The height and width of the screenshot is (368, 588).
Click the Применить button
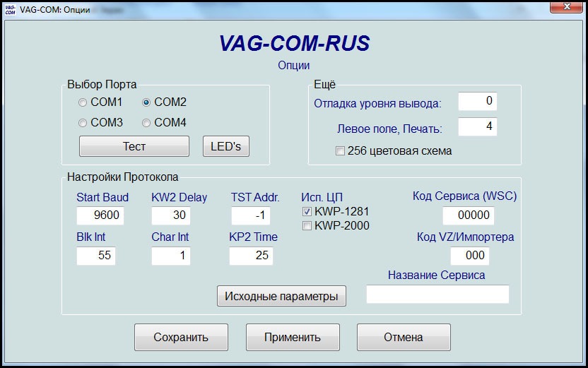click(293, 337)
